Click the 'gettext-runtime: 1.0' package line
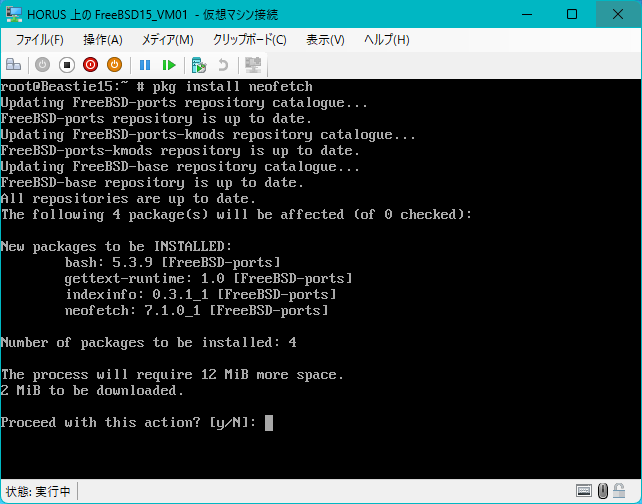 [x=208, y=279]
